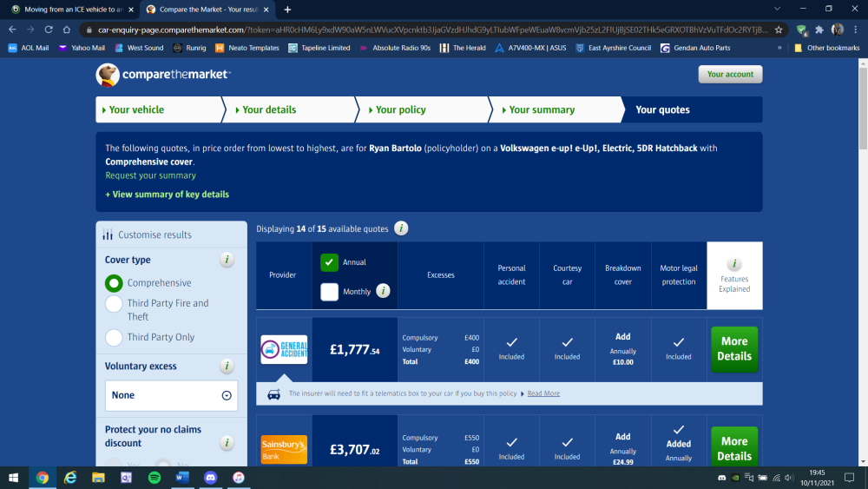The height and width of the screenshot is (489, 868).
Task: Open the tab search dropdown arrow
Action: (x=777, y=9)
